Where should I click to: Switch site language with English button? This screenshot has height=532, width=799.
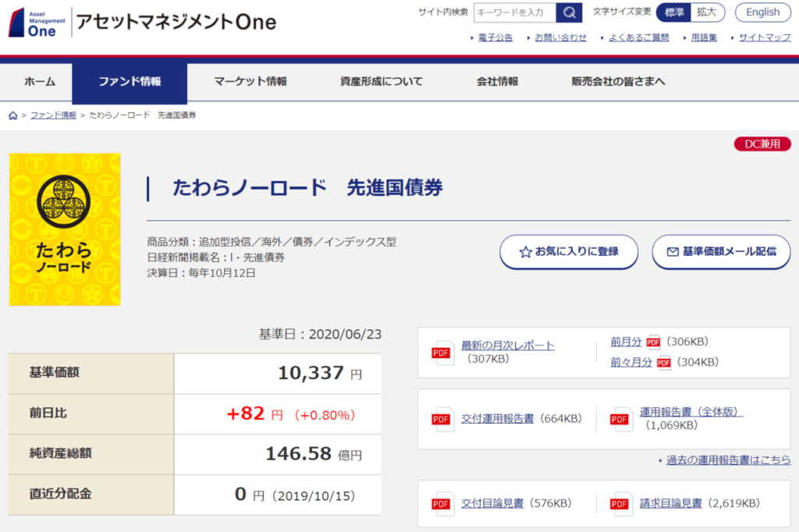[x=762, y=12]
